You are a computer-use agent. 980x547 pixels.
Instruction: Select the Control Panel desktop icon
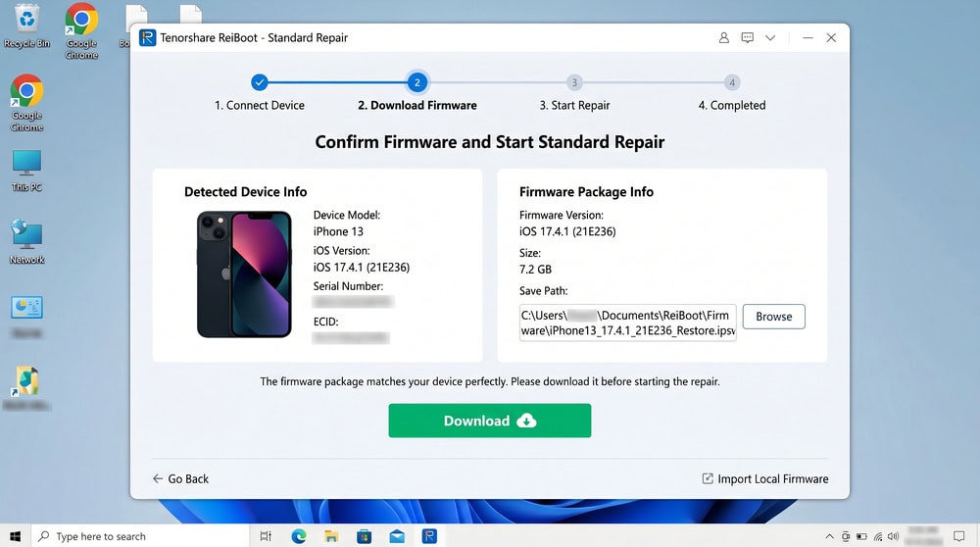(26, 317)
